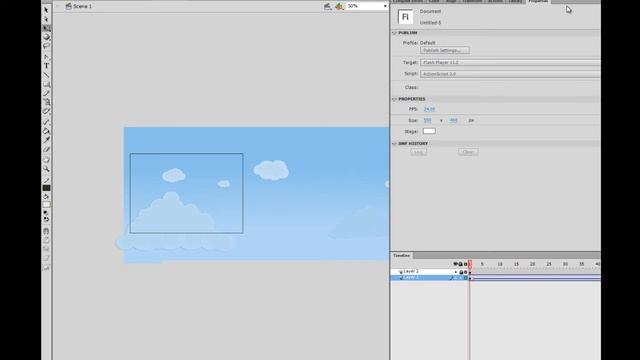Select the Paint Bucket tool
Image resolution: width=640 pixels, height=360 pixels.
(x=46, y=131)
